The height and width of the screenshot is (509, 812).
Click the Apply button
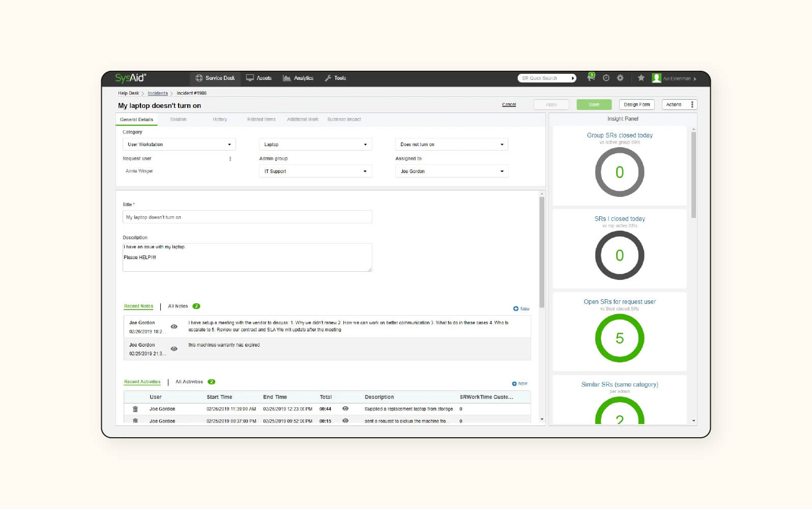pyautogui.click(x=552, y=104)
